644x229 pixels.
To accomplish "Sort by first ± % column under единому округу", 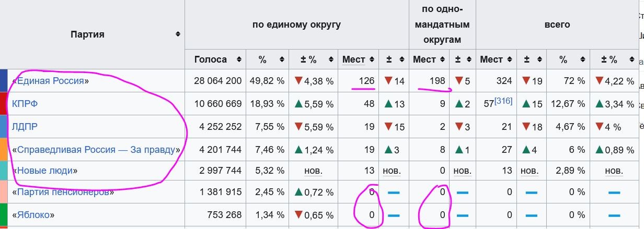I will (330, 59).
